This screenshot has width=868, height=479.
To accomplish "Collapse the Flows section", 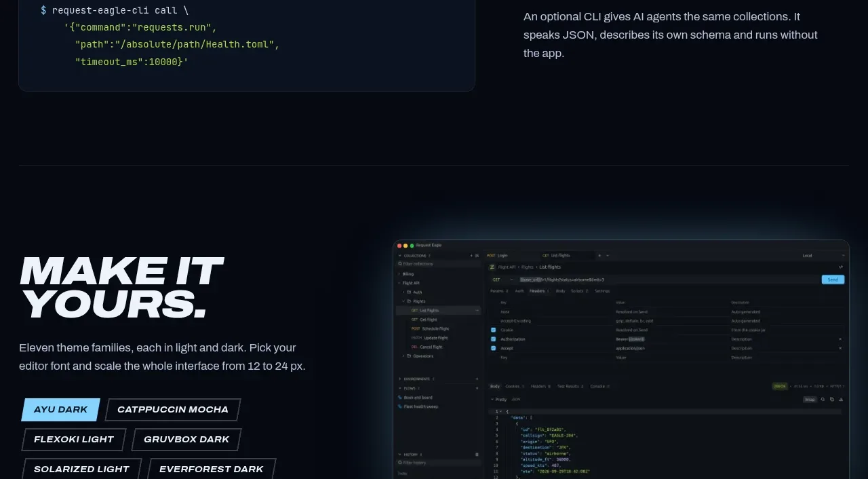I will click(x=400, y=388).
